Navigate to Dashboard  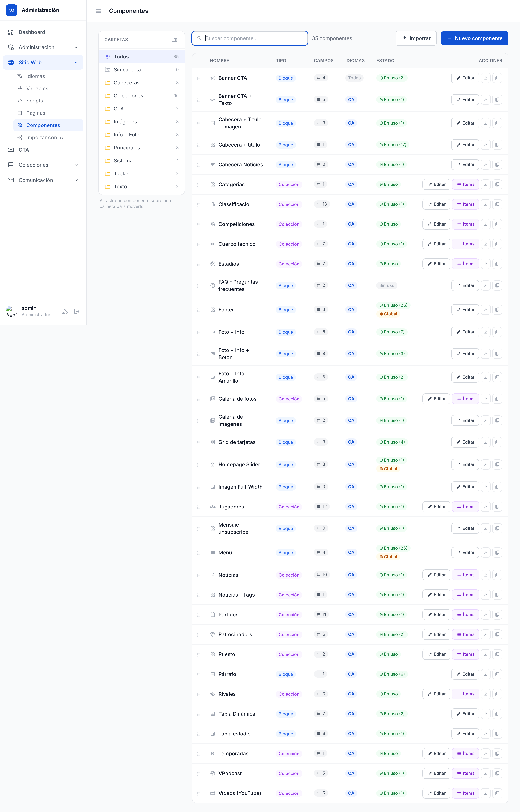pyautogui.click(x=43, y=32)
